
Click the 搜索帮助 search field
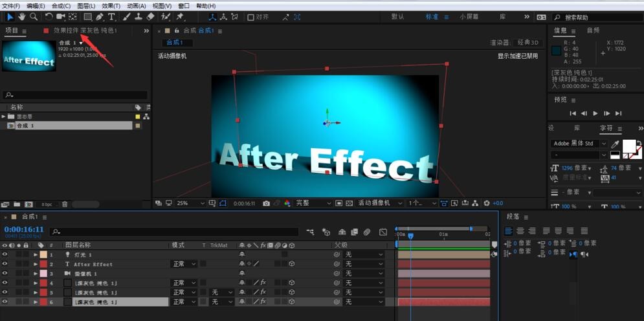coord(597,17)
